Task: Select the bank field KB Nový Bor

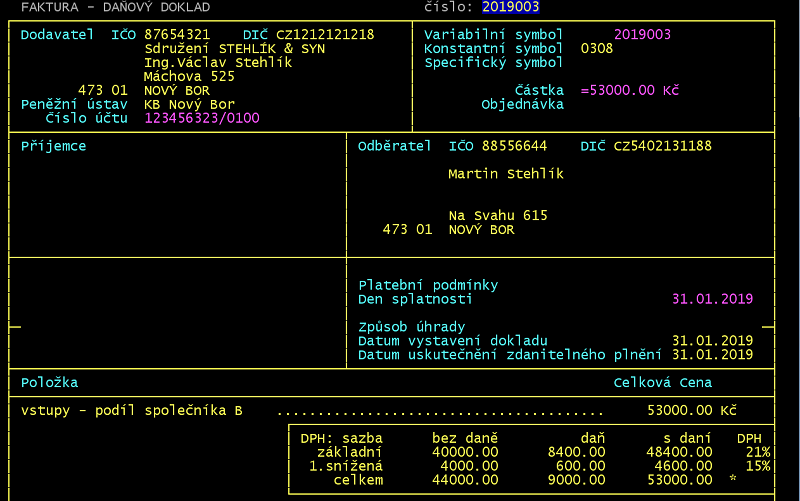Action: (x=189, y=104)
